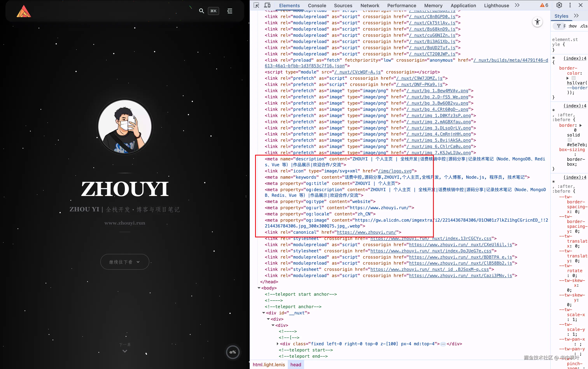Toggle the device toolbar icon
Screen dimensions: 588x369
point(268,5)
